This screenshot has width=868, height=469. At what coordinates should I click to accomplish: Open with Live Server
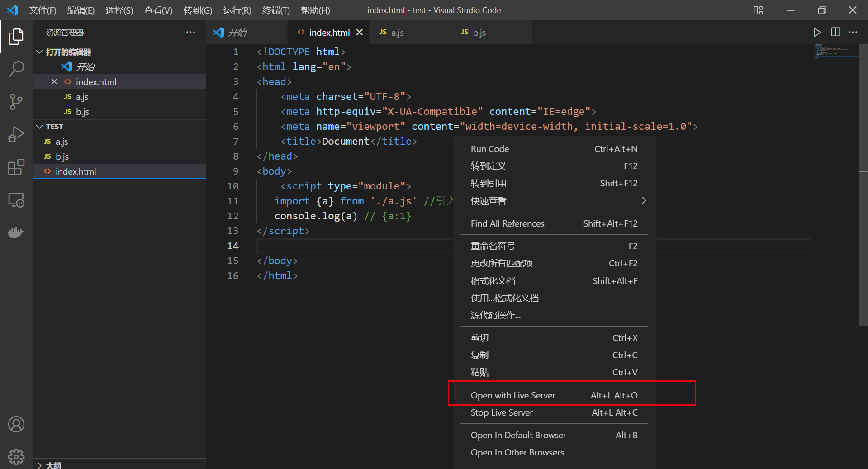(x=512, y=395)
